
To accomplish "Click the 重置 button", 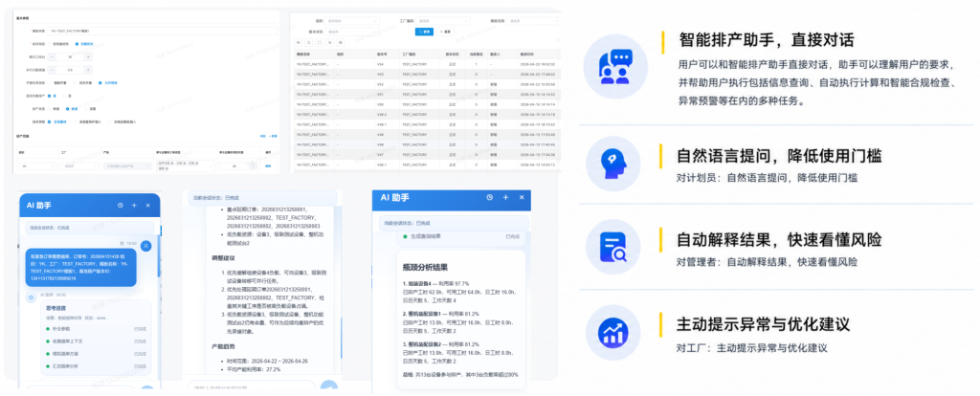I will coord(445,32).
